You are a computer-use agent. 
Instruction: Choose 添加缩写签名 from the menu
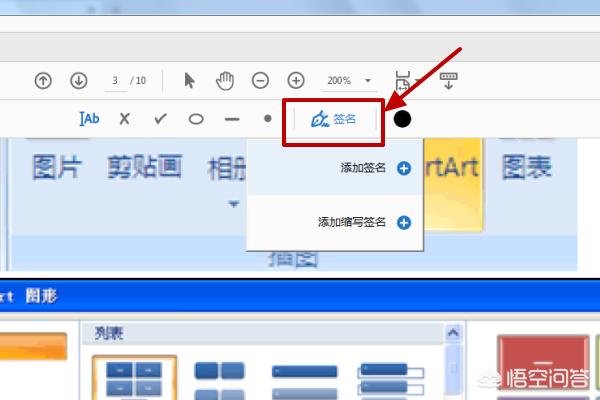(x=362, y=223)
